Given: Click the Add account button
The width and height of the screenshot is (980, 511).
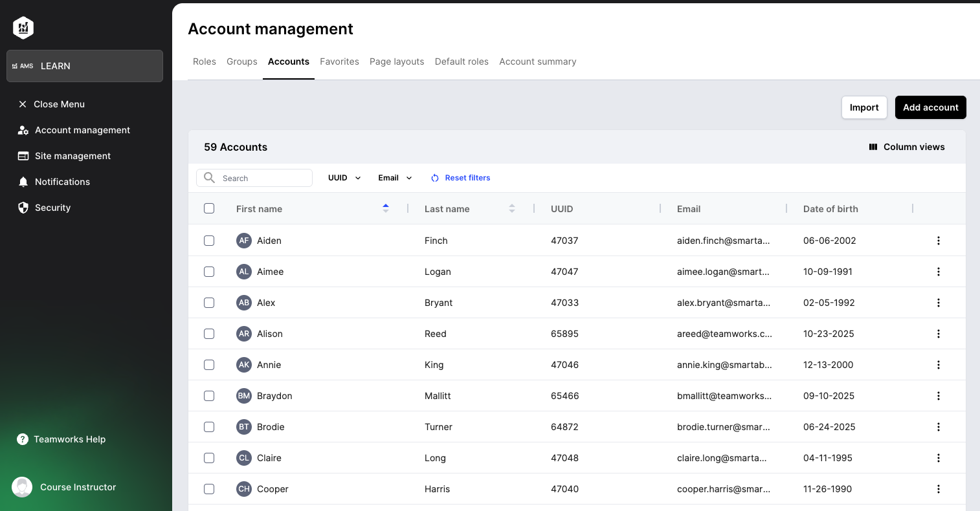Looking at the screenshot, I should [930, 107].
